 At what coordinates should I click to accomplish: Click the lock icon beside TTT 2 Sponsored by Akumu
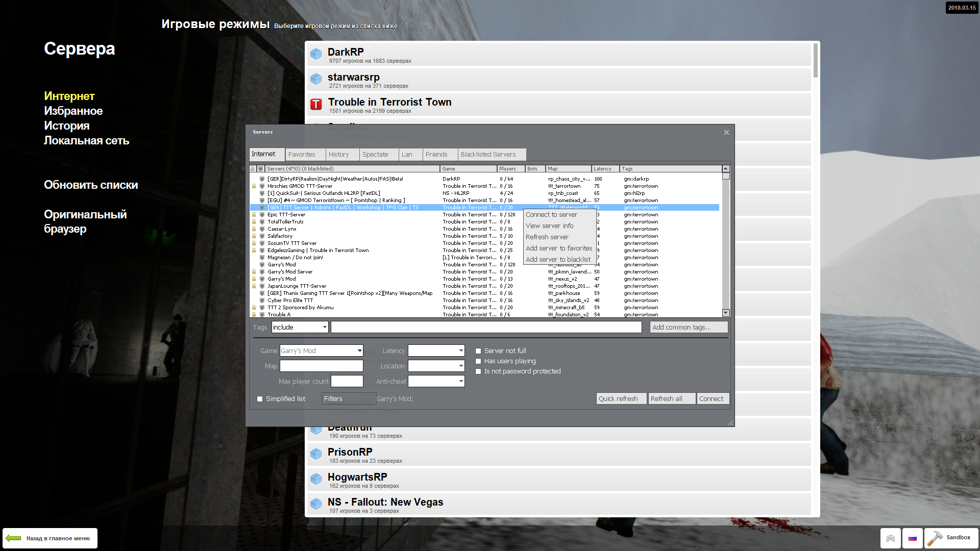click(x=254, y=308)
